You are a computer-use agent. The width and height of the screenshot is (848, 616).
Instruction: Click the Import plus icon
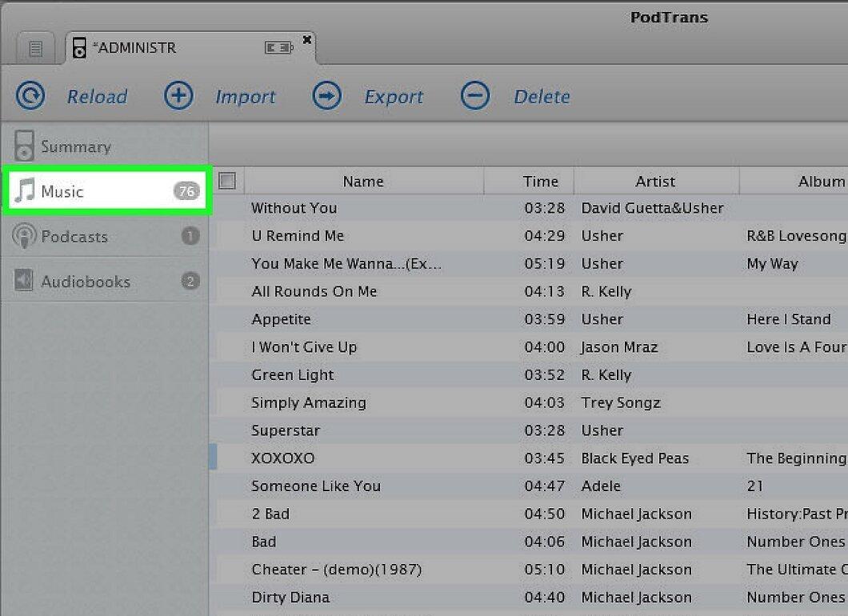tap(178, 96)
